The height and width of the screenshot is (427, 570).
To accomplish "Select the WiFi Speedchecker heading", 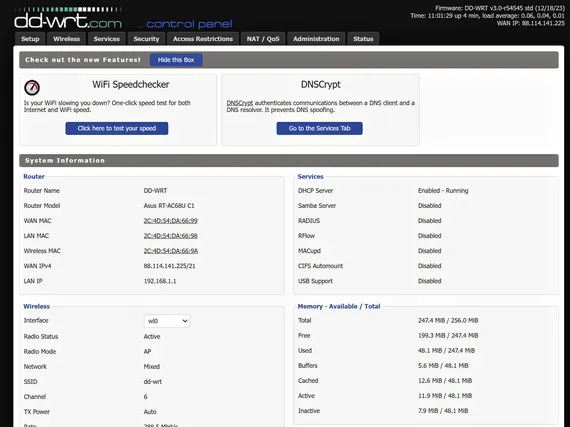I will point(131,85).
